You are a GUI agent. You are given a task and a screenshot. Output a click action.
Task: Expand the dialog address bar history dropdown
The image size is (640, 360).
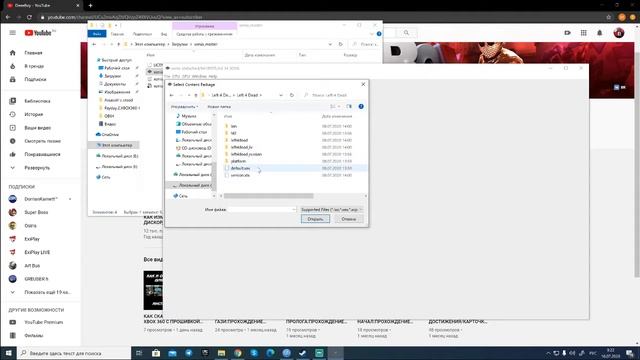pyautogui.click(x=281, y=95)
